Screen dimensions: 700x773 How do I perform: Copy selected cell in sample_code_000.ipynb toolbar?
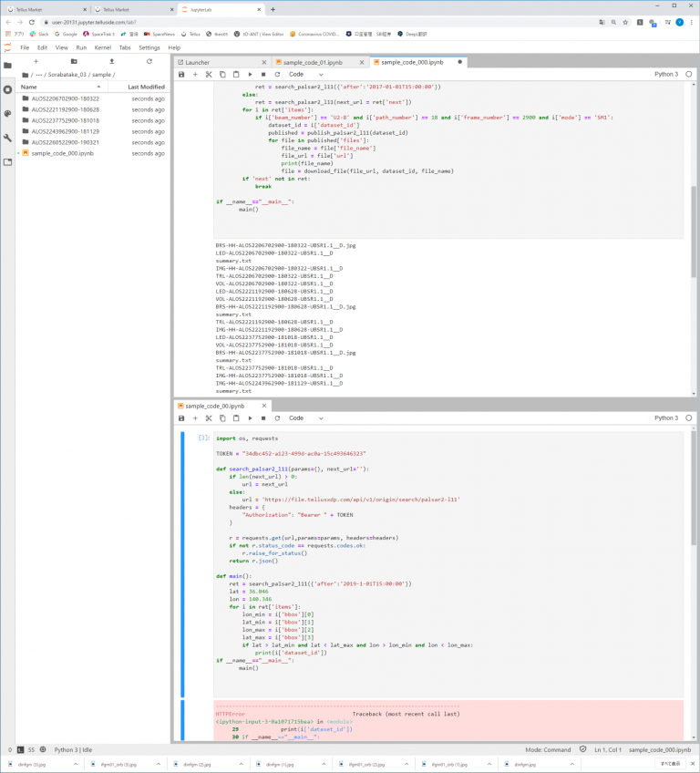point(222,75)
